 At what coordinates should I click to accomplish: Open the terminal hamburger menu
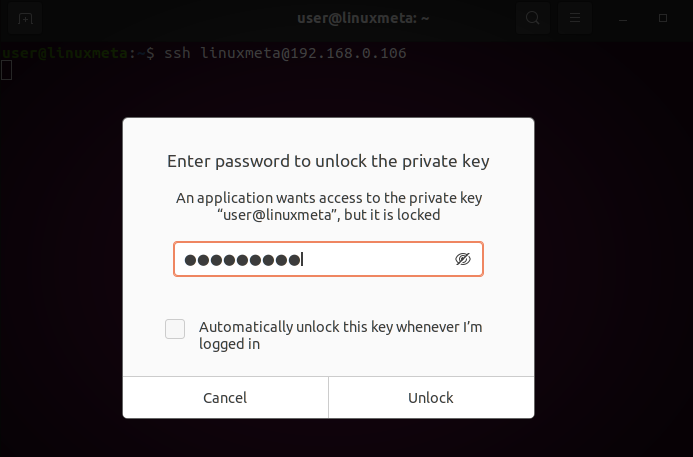[575, 18]
